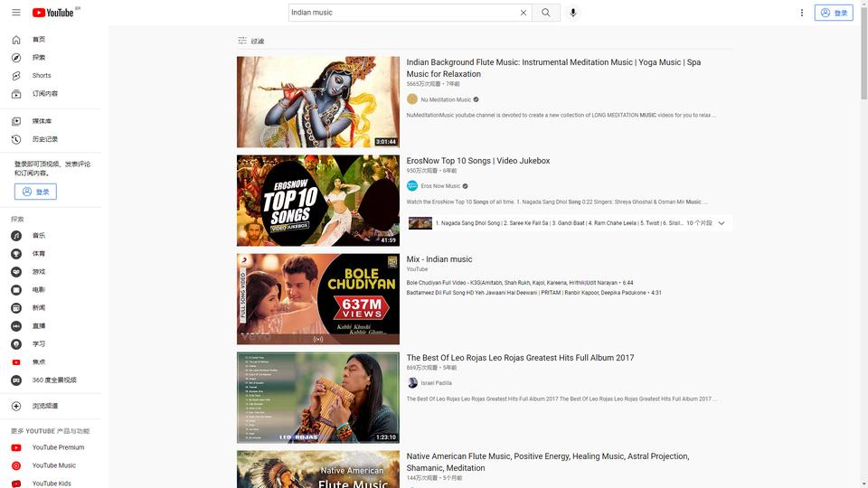Open ErosNow Top 10 Songs title
Screen dimensions: 868x488
pyautogui.click(x=478, y=161)
